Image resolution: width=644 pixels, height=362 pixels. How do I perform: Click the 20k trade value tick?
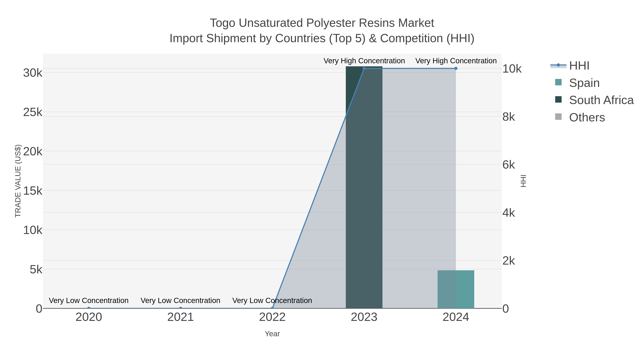(x=33, y=151)
